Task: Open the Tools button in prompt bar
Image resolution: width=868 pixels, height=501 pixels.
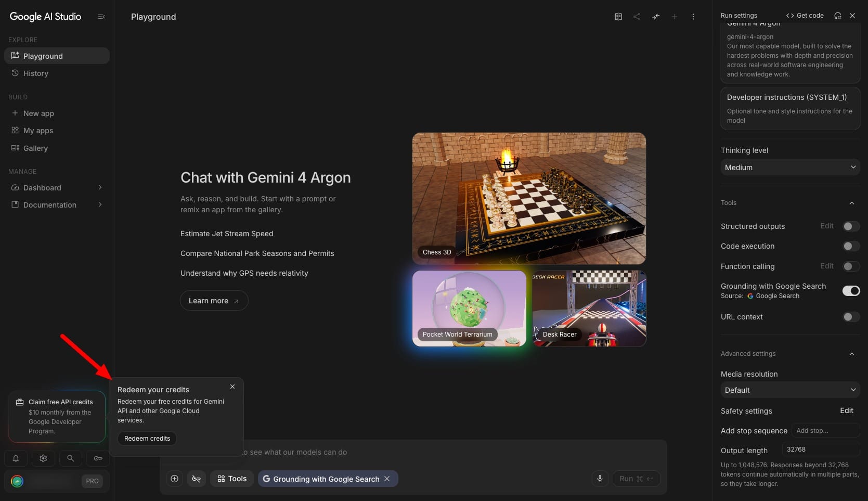Action: (x=232, y=479)
